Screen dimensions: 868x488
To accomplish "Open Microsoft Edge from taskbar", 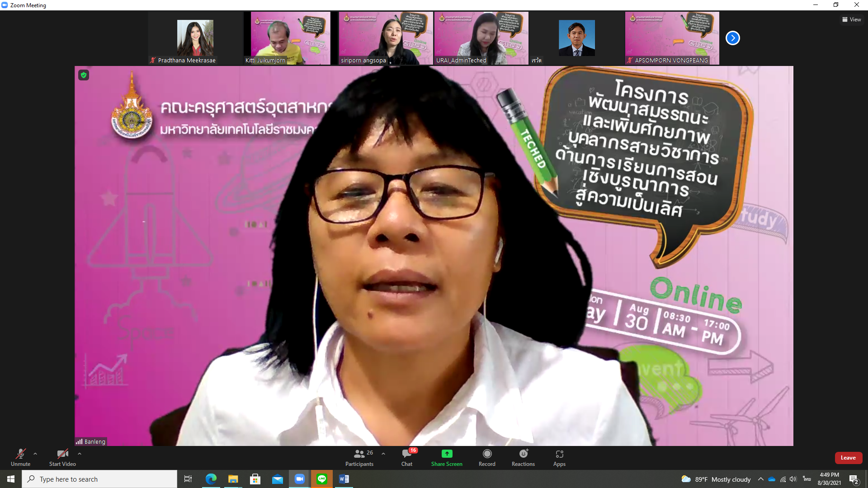I will pyautogui.click(x=211, y=479).
